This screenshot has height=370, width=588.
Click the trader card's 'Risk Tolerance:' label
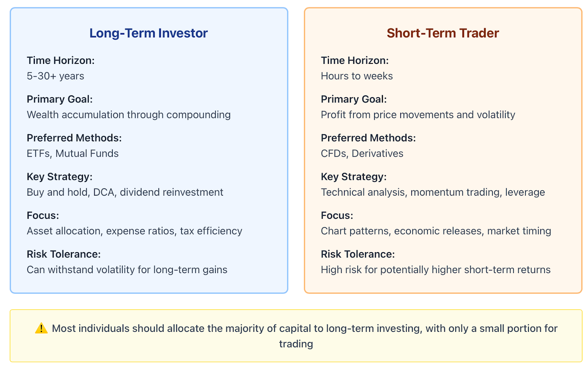tap(358, 254)
